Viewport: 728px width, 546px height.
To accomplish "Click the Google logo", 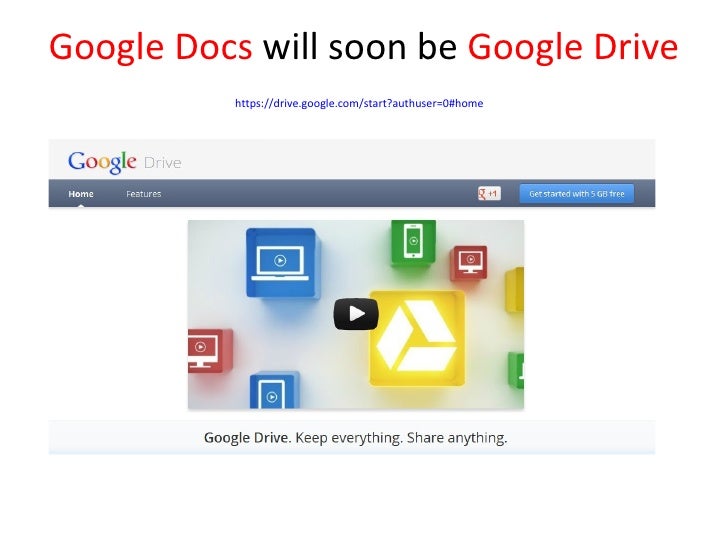I will 102,162.
